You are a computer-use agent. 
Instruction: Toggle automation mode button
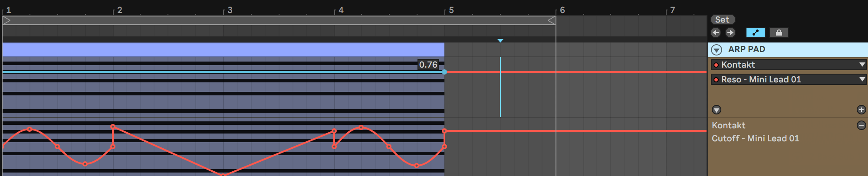pyautogui.click(x=756, y=33)
